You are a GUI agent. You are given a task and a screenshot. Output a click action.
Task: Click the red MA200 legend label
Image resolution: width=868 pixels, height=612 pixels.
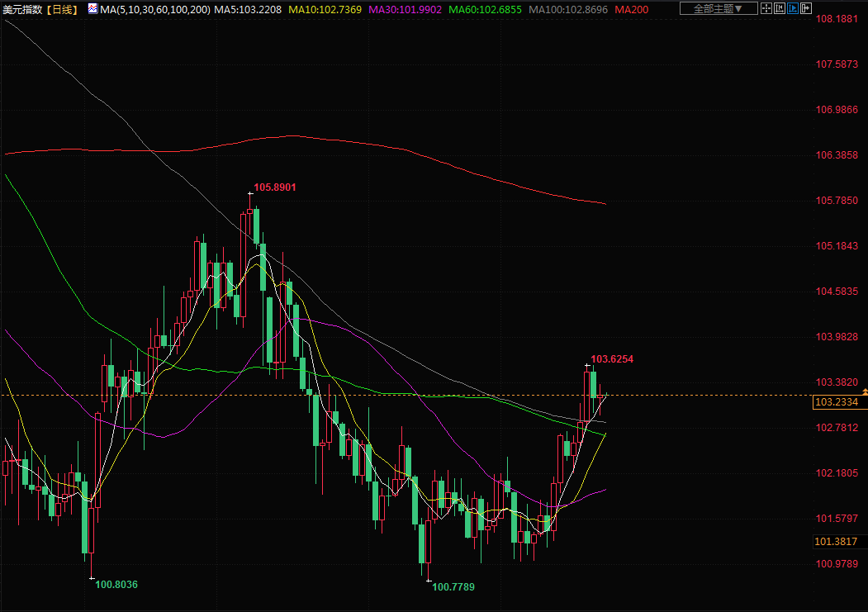tap(632, 9)
